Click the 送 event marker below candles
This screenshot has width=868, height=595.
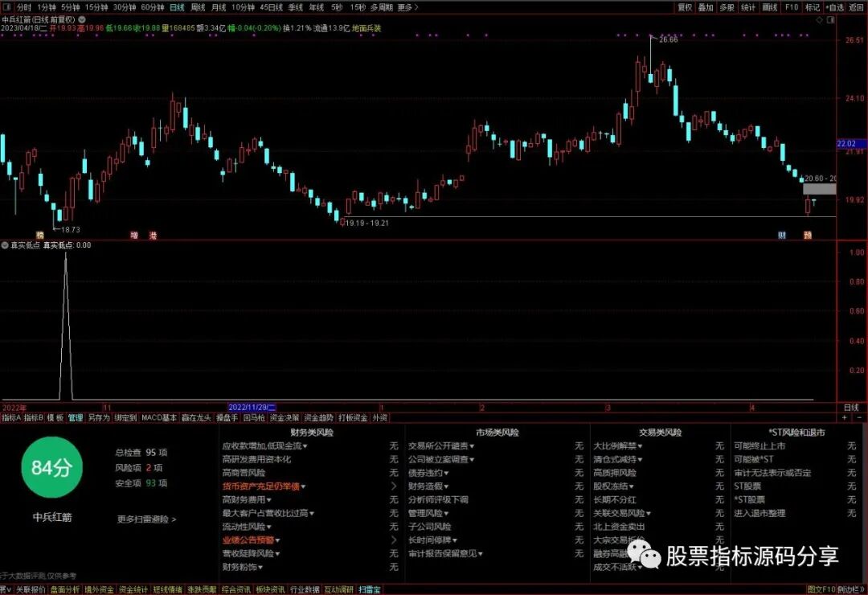154,236
